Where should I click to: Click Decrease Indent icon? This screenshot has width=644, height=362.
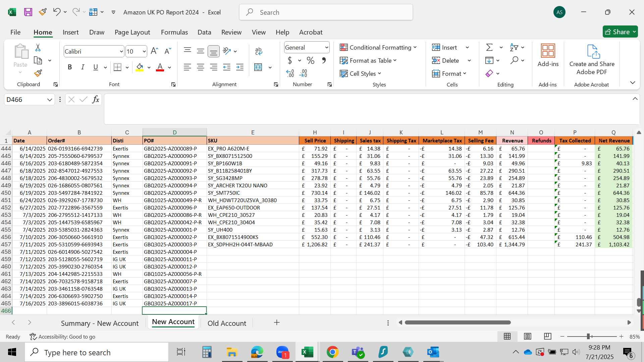[x=227, y=67]
